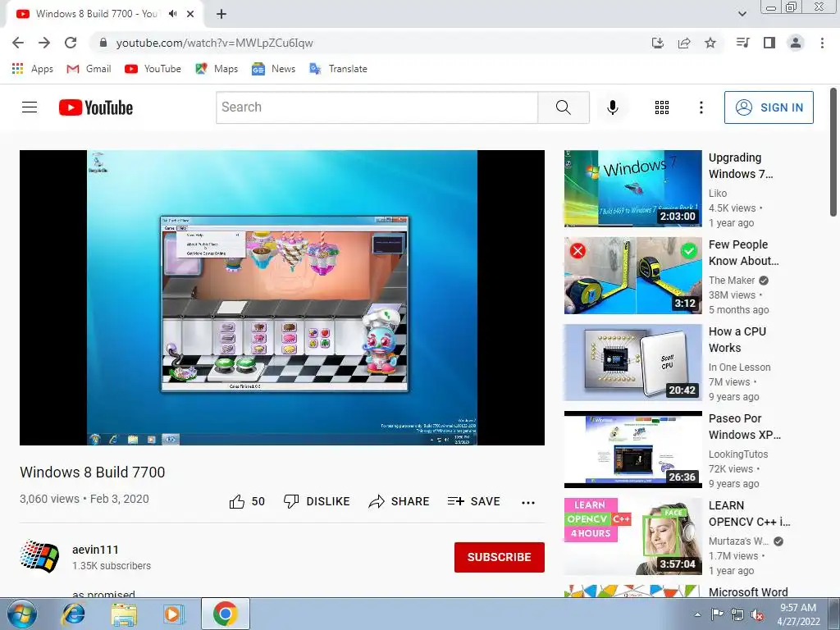Screen dimensions: 840x630
Task: Open the Chrome three-dot menu
Action: [x=822, y=43]
